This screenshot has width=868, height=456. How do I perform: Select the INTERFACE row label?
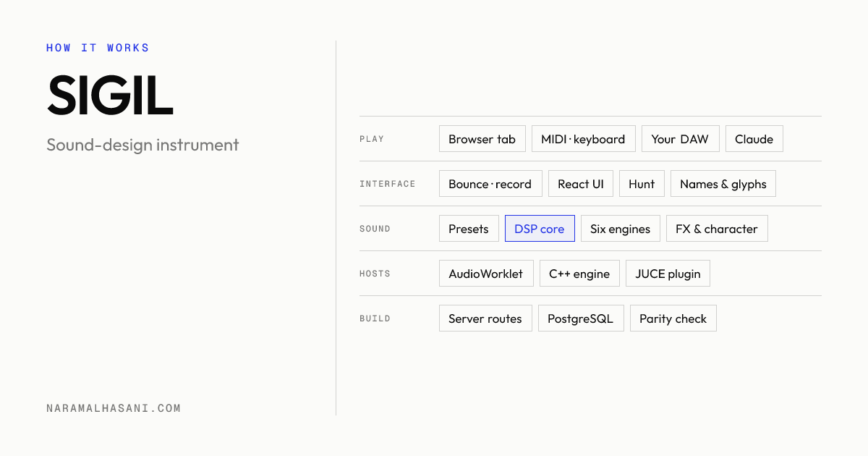click(388, 184)
